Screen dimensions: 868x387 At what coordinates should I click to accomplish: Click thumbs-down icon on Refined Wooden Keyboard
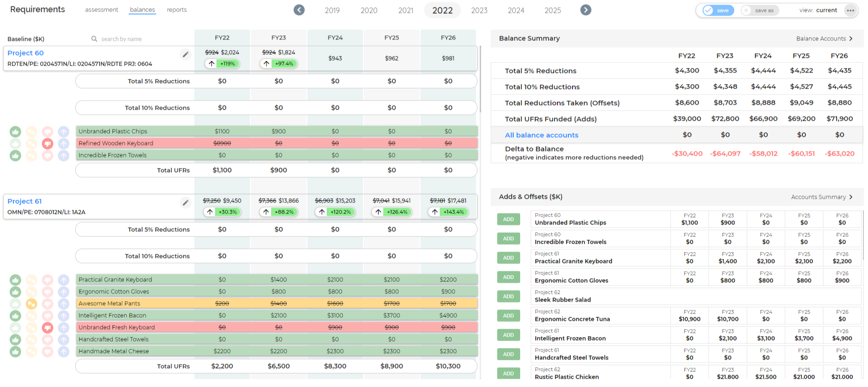coord(47,144)
